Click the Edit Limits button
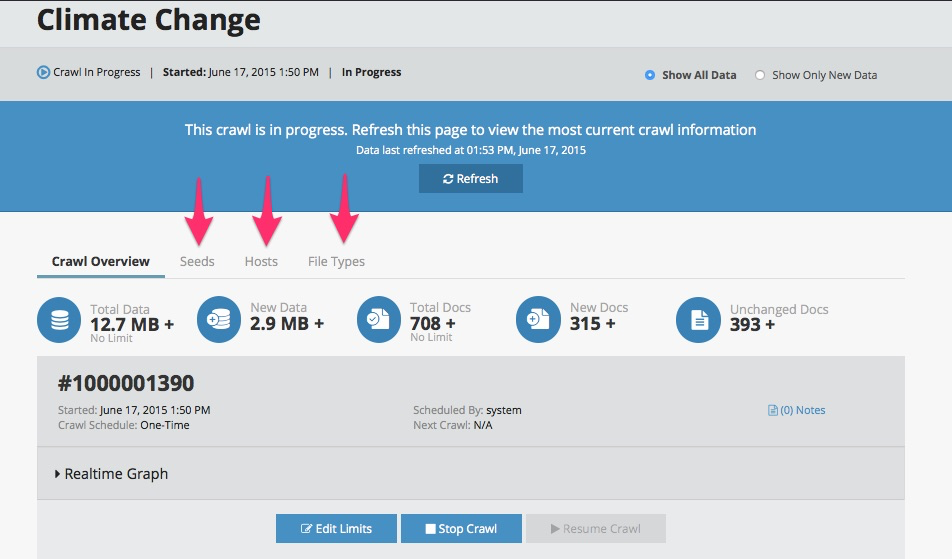 pos(336,529)
